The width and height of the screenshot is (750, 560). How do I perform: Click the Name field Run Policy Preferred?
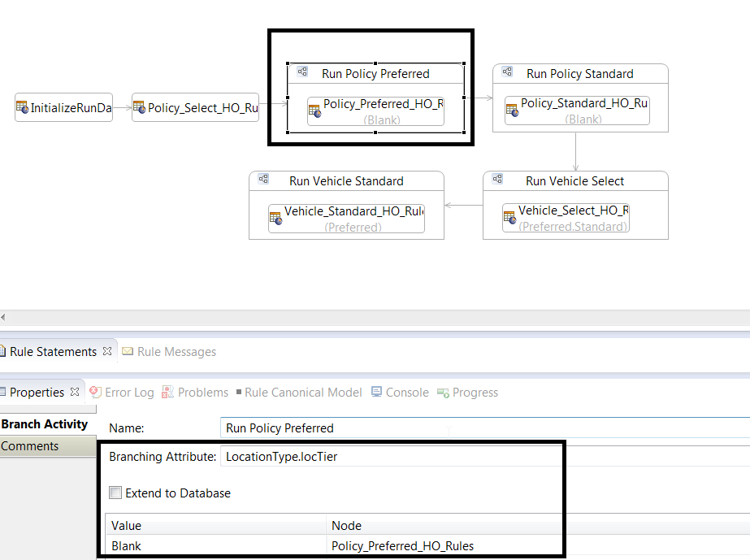485,428
